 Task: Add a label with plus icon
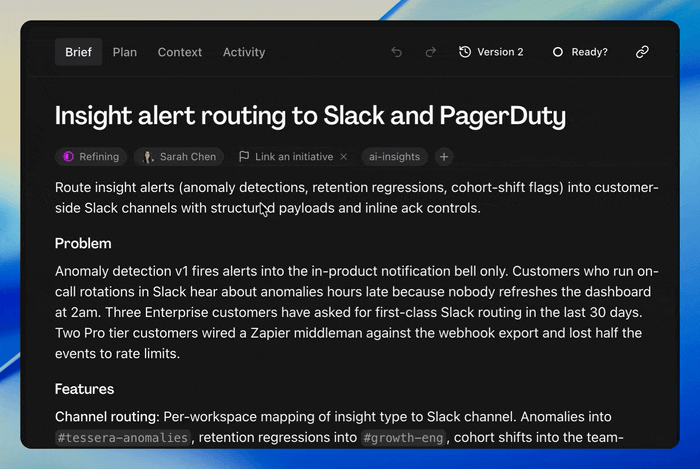[x=444, y=157]
